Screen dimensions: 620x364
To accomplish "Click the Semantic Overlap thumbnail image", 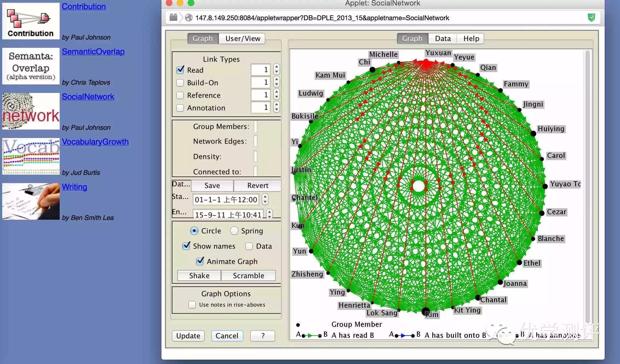I will [31, 66].
